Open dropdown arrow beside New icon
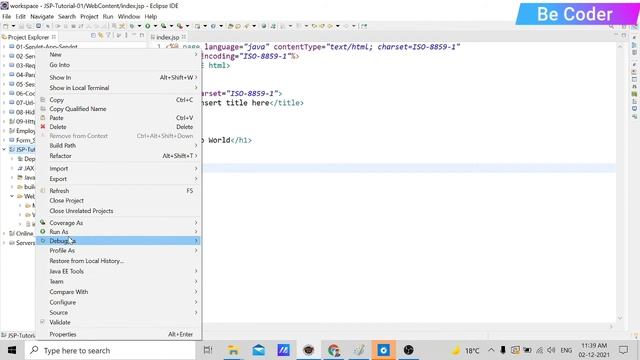The image size is (640, 360). (13, 26)
